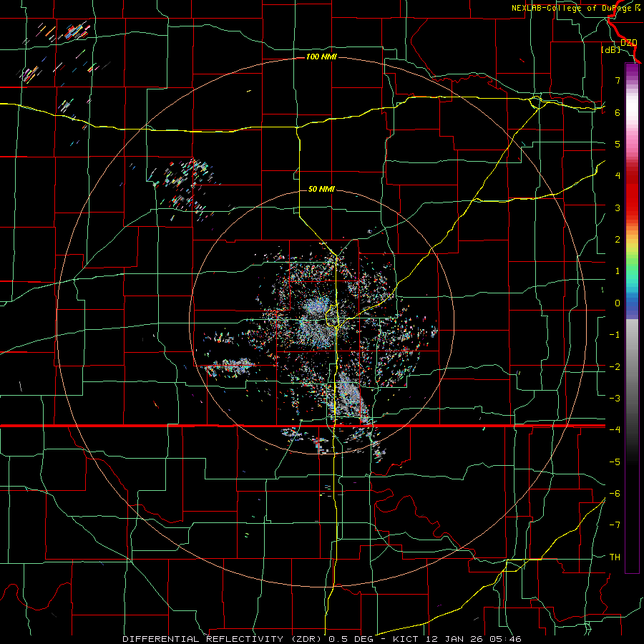Click the 3 value on the color scale
This screenshot has width=644, height=644.
pos(618,208)
